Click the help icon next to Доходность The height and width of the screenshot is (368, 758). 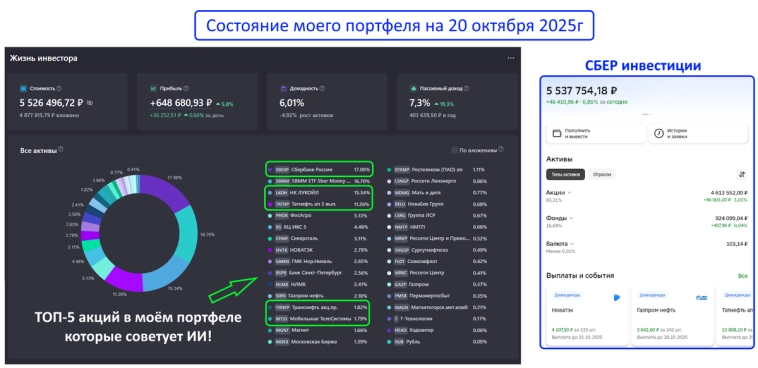pos(322,88)
